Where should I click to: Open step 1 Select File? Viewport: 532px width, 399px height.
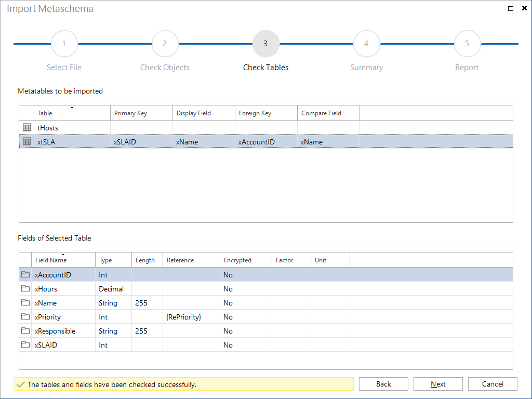pyautogui.click(x=64, y=44)
